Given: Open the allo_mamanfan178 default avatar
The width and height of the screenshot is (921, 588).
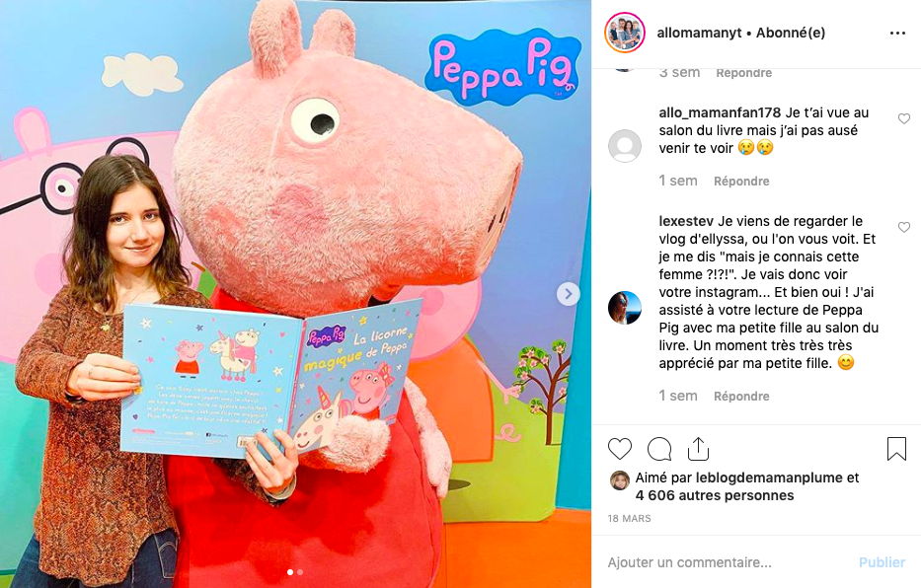Looking at the screenshot, I should tap(625, 146).
